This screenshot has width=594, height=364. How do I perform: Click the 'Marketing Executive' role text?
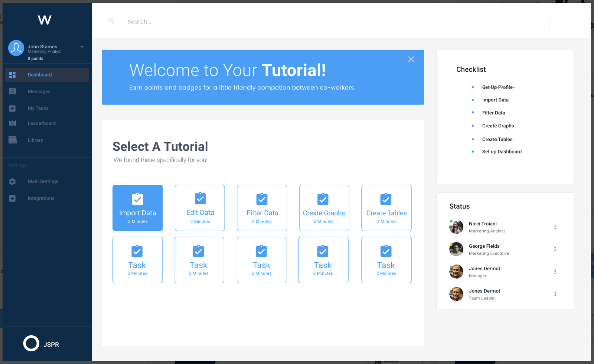pos(489,253)
